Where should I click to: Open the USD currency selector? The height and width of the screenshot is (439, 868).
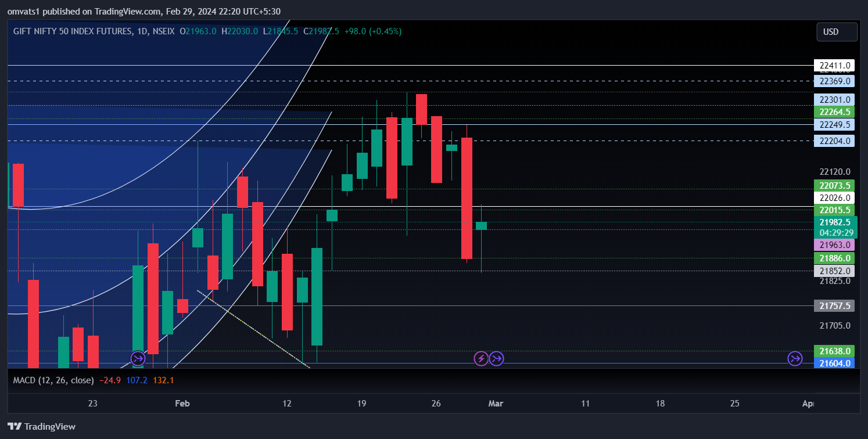(837, 32)
